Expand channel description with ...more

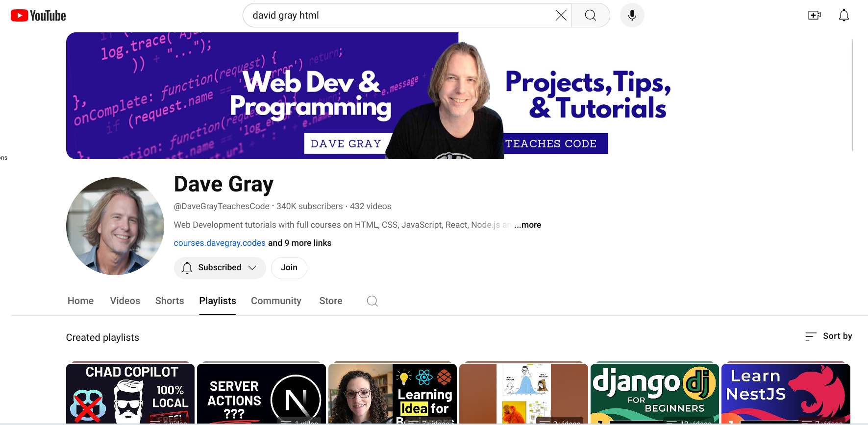pos(528,225)
